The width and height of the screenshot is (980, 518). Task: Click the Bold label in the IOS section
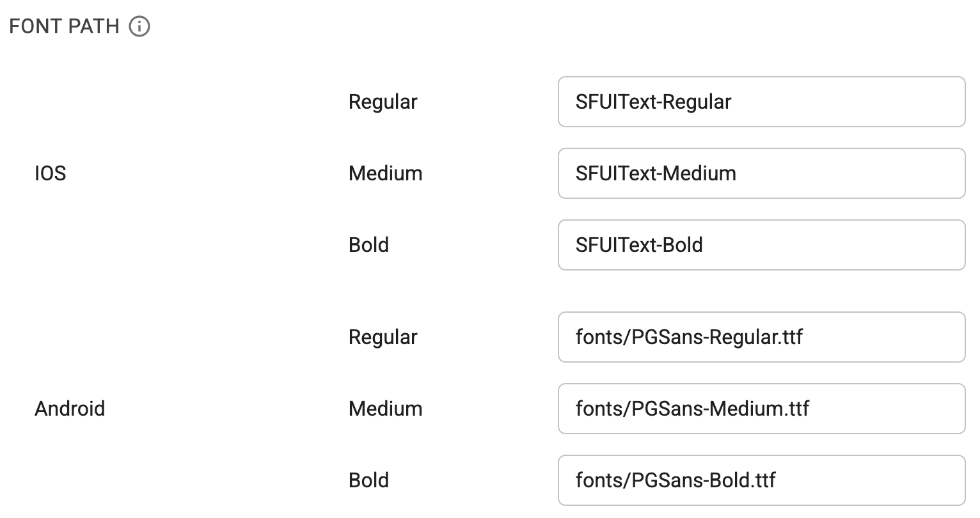tap(369, 245)
